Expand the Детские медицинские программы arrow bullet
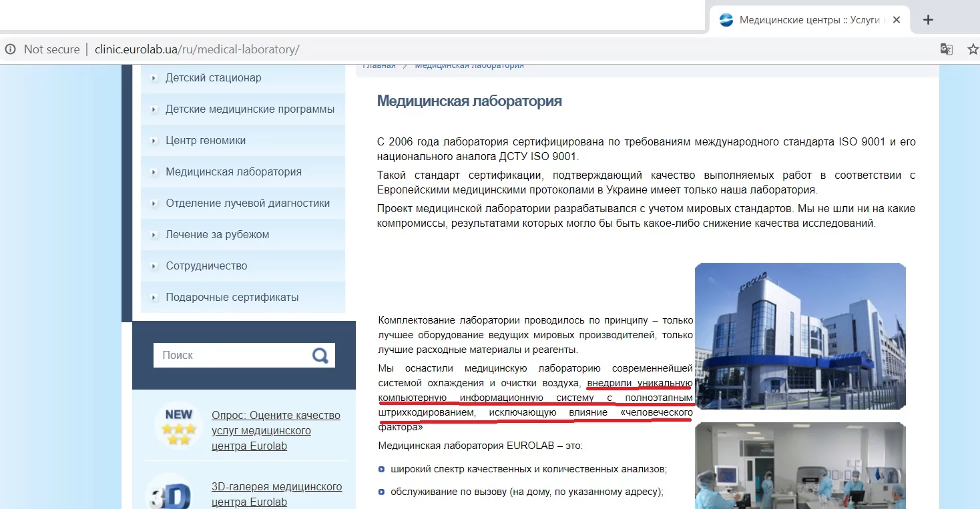Screen dimensions: 980x509 click(154, 109)
